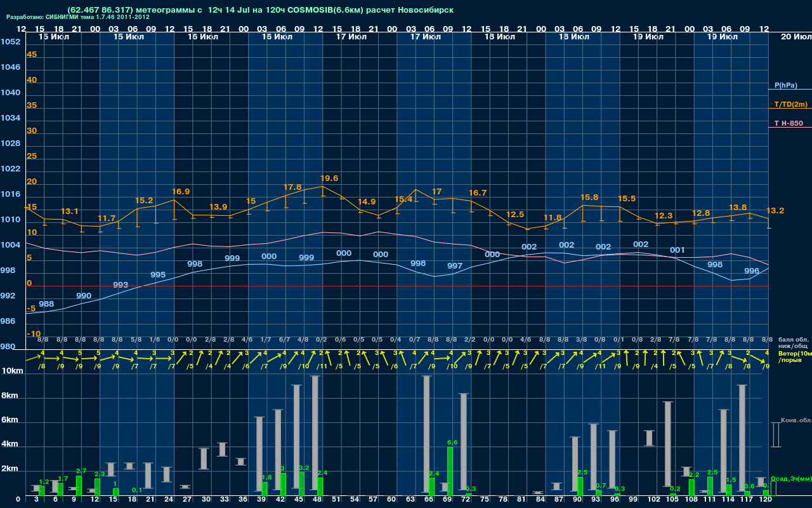Image resolution: width=812 pixels, height=508 pixels.
Task: Click the 13.2 final temperature value
Action: click(775, 211)
